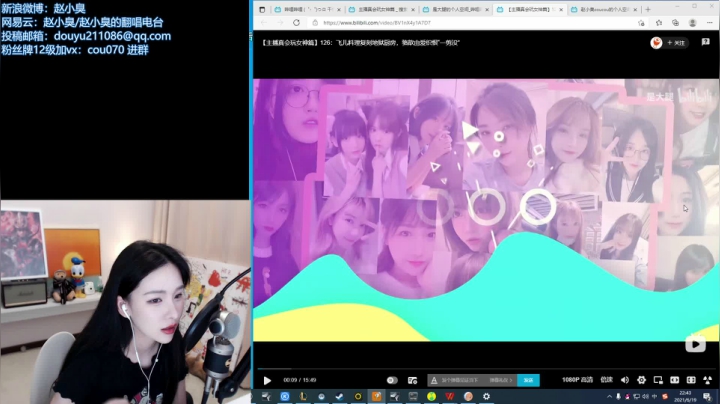Open the taskbar clock and date
The height and width of the screenshot is (404, 720).
685,397
